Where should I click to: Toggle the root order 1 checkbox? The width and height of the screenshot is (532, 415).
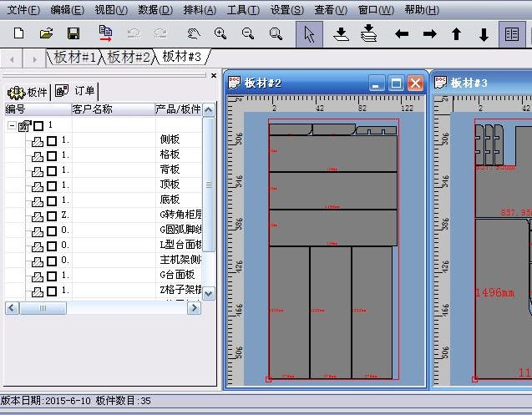point(38,125)
